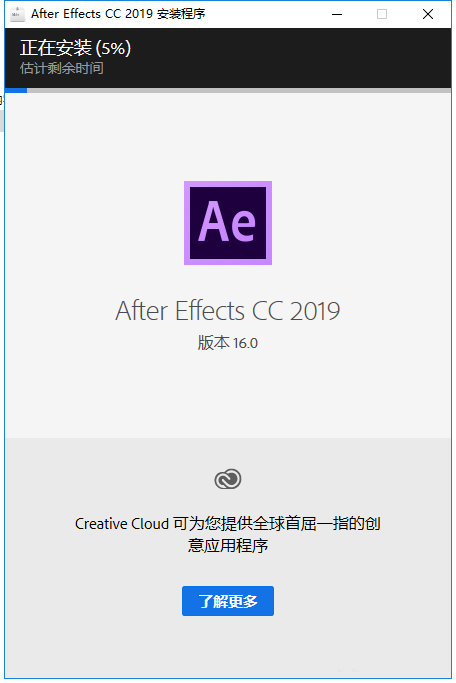This screenshot has height=683, width=456.
Task: Click the gray unfilled part of the progress bar
Action: (x=239, y=90)
